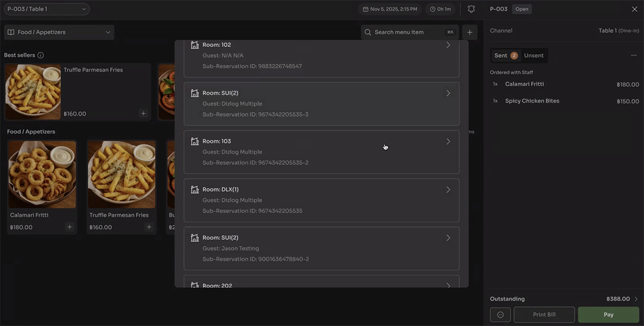This screenshot has width=644, height=326.
Task: Click the building icon for Room 103
Action: [x=195, y=142]
